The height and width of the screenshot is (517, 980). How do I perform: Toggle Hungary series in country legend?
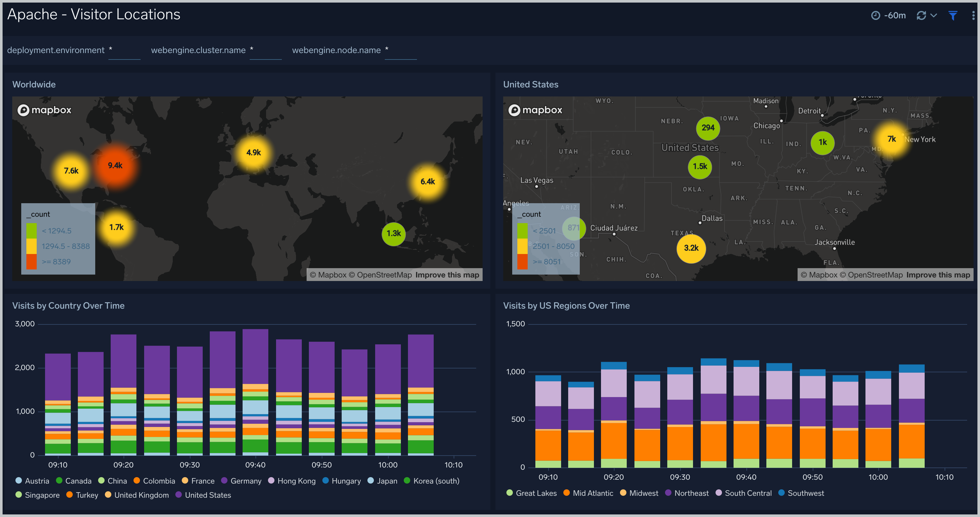[342, 481]
